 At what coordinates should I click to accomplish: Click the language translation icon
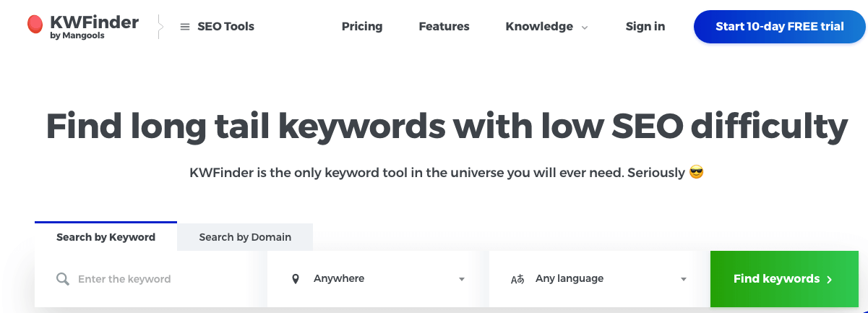point(517,279)
